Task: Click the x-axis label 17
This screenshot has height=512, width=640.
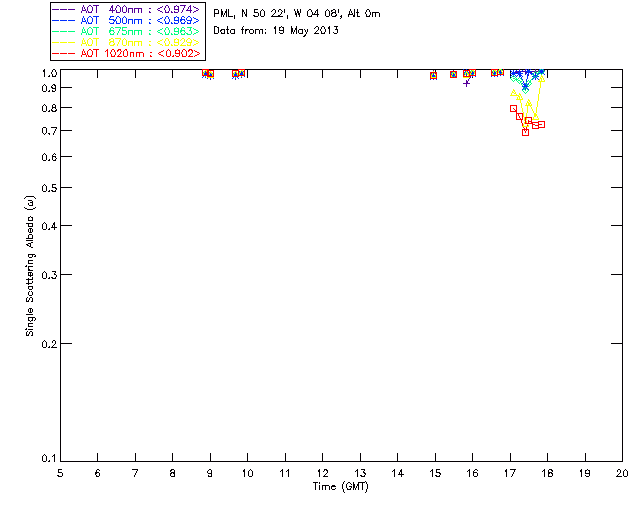Action: pos(510,473)
